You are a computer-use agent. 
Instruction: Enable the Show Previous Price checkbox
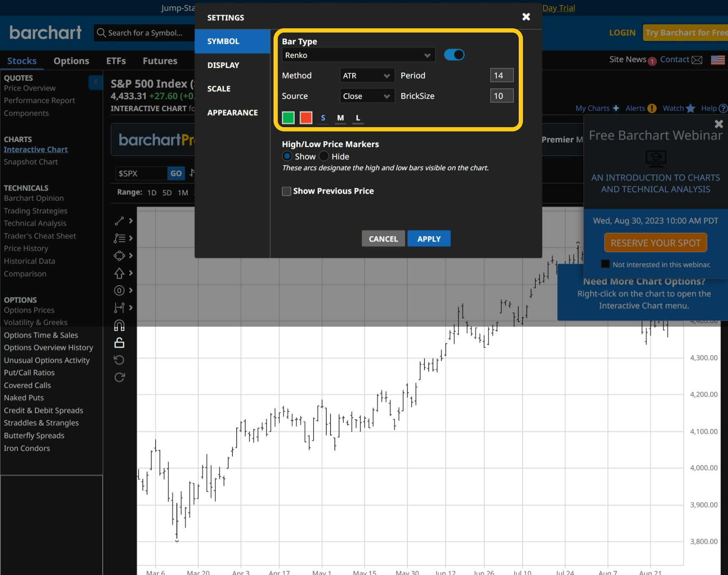286,191
